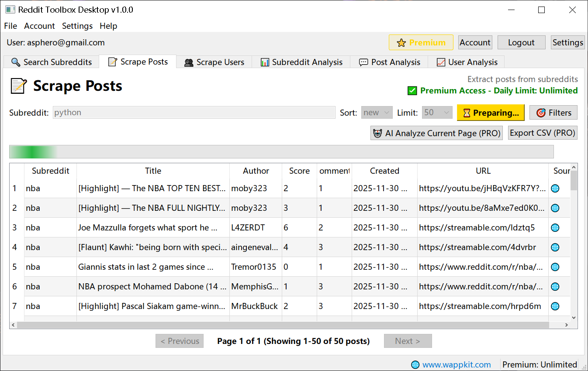588x371 pixels.
Task: Select row 3 Joe Mazzulla title cell
Action: coord(153,227)
